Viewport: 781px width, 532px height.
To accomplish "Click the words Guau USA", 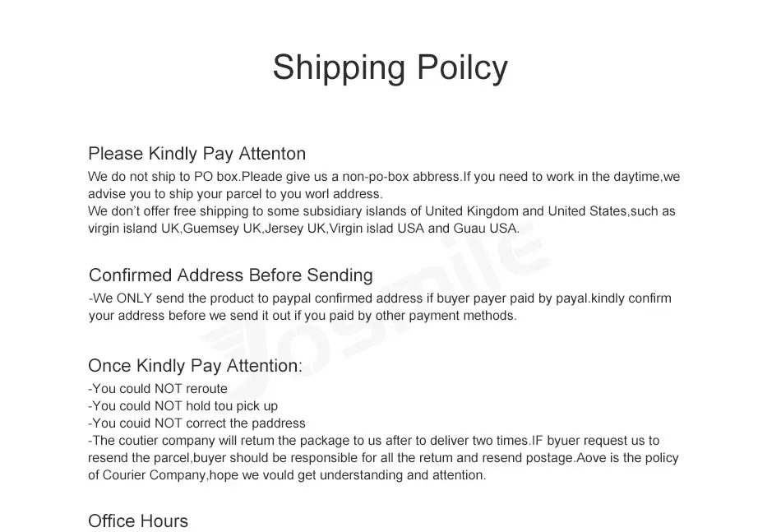I will click(486, 228).
